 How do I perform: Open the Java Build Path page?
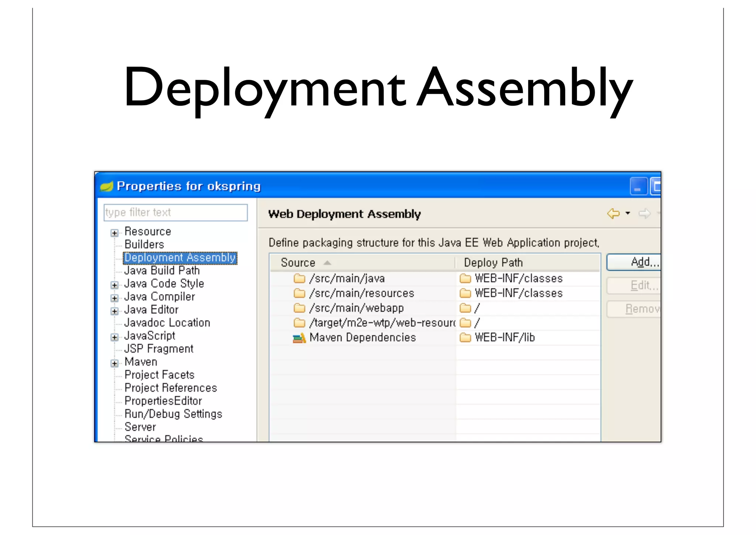coord(162,270)
